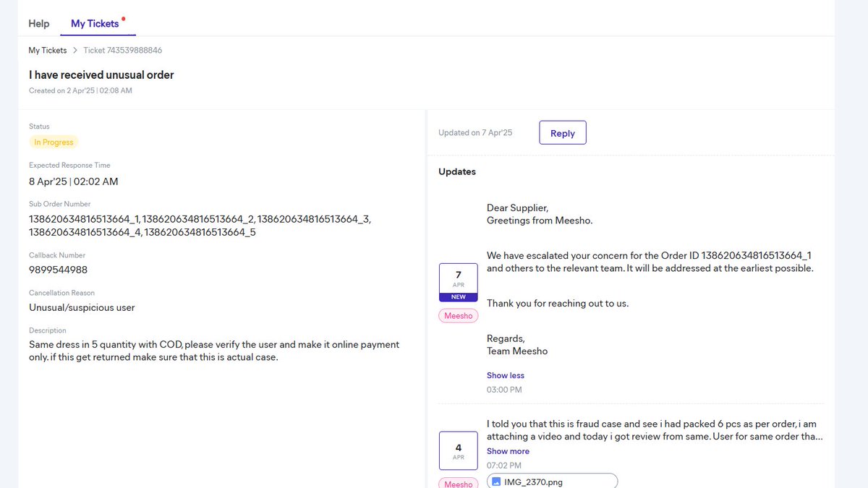The height and width of the screenshot is (488, 868).
Task: Click the 'Greetings from Meesho.' line
Action: 540,221
